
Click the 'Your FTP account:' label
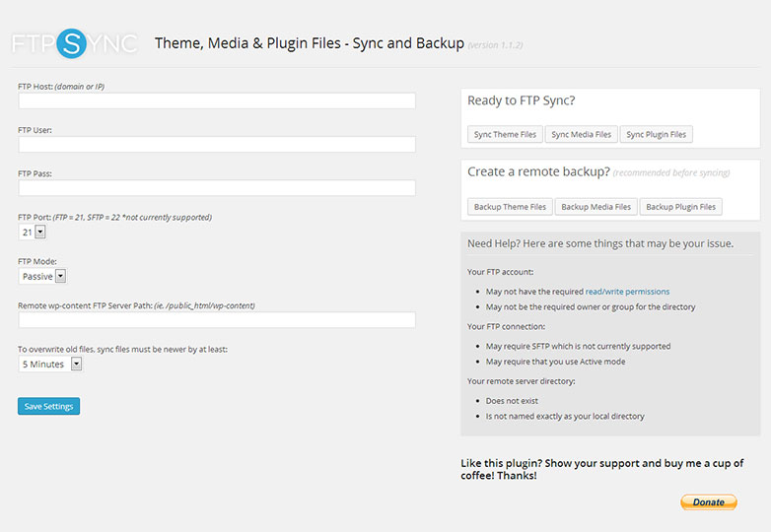[501, 272]
